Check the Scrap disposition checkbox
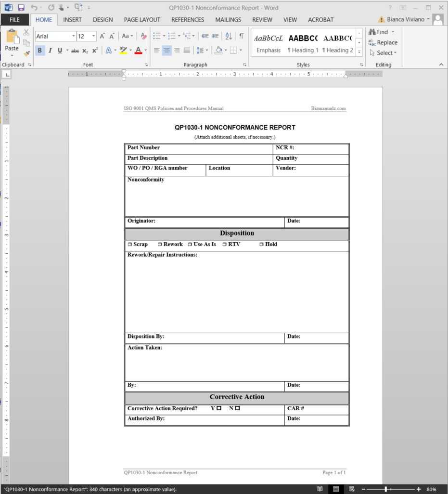 (129, 245)
